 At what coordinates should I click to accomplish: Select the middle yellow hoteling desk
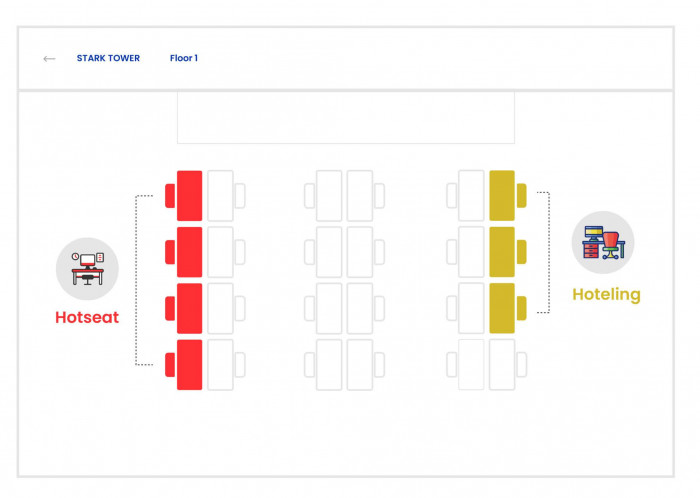pos(502,252)
